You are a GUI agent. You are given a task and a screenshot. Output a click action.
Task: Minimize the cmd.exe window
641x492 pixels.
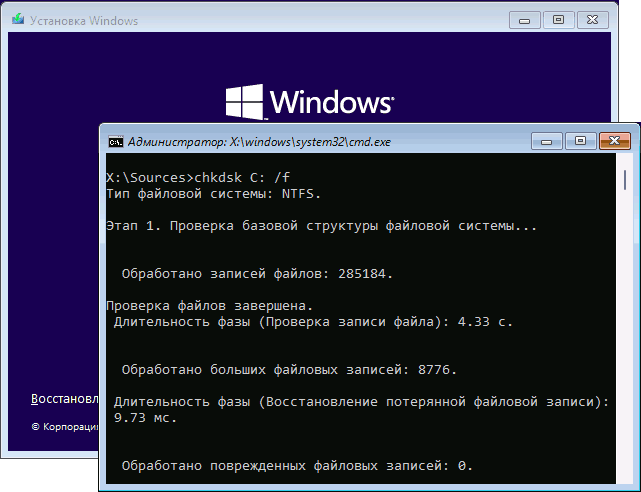click(x=547, y=141)
